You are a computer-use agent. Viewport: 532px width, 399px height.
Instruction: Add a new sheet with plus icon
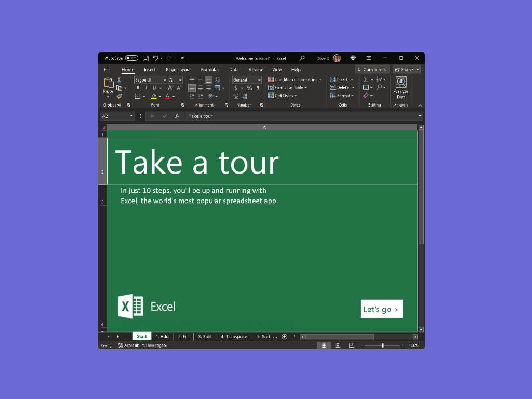click(285, 337)
